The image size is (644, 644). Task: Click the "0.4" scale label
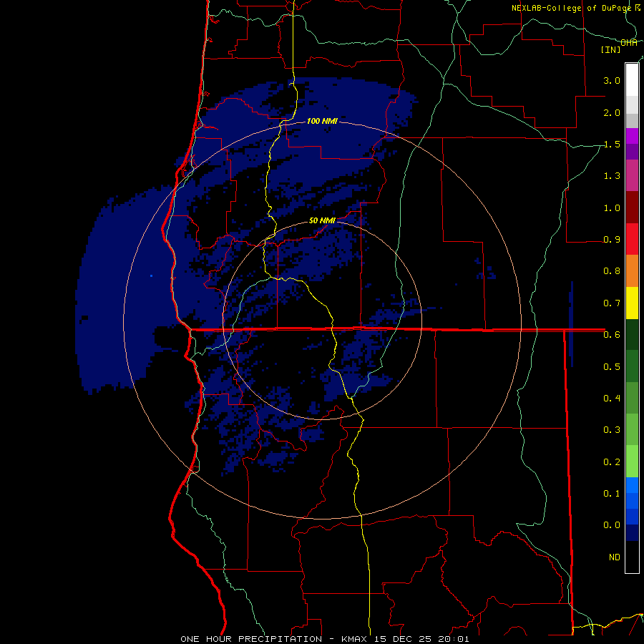tap(612, 398)
